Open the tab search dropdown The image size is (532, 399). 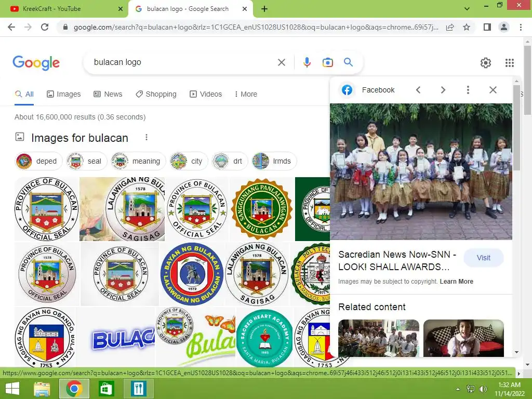467,9
